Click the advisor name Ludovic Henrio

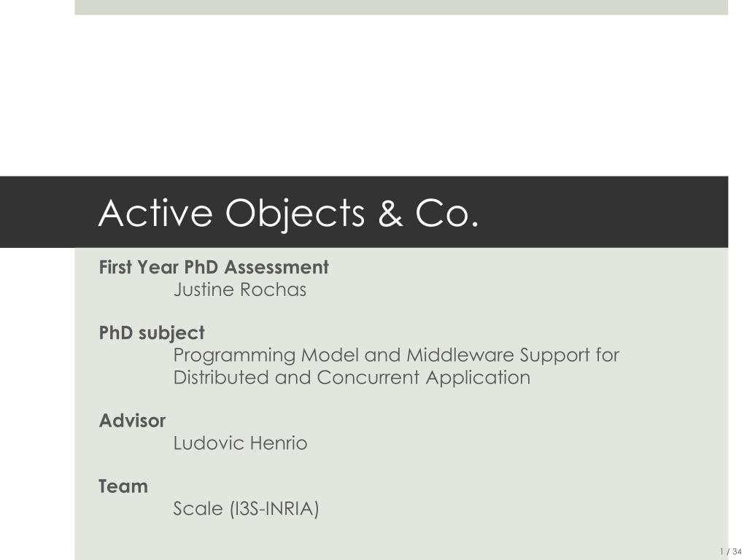240,443
